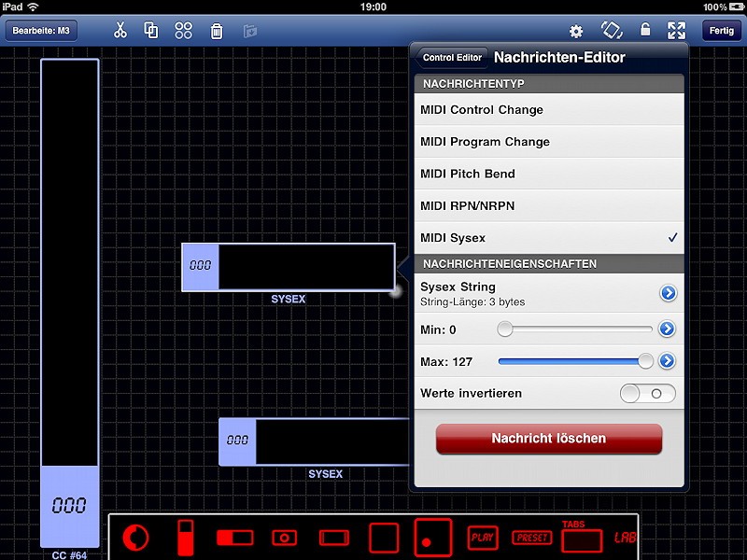Choose MIDI Pitch Bend message type

549,174
